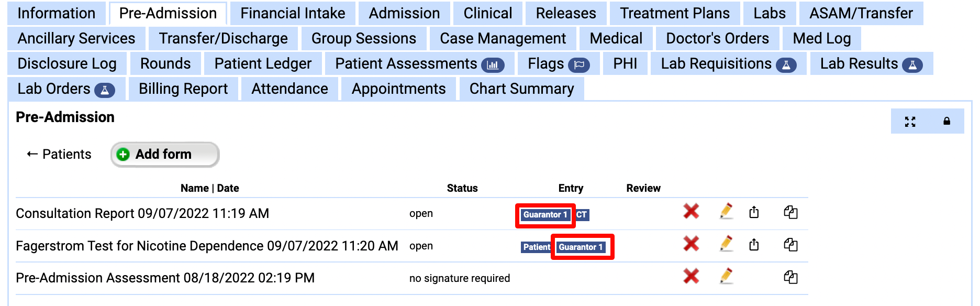Switch to the Medical tab
This screenshot has width=980, height=306.
pyautogui.click(x=616, y=38)
